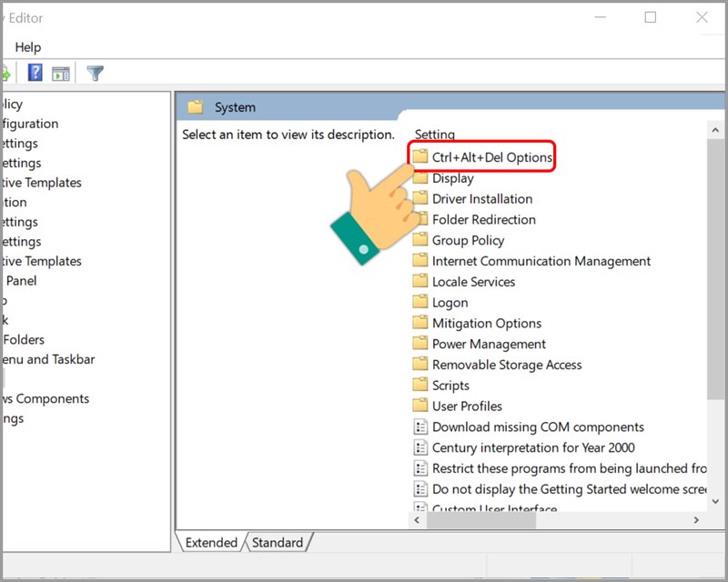
Task: Open the Internet Communication Management folder
Action: (531, 260)
